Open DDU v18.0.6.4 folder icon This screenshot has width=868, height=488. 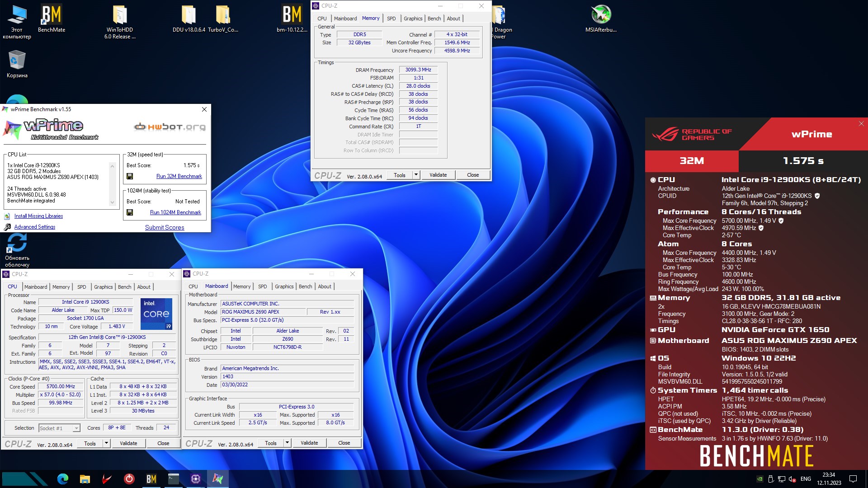[x=189, y=18]
